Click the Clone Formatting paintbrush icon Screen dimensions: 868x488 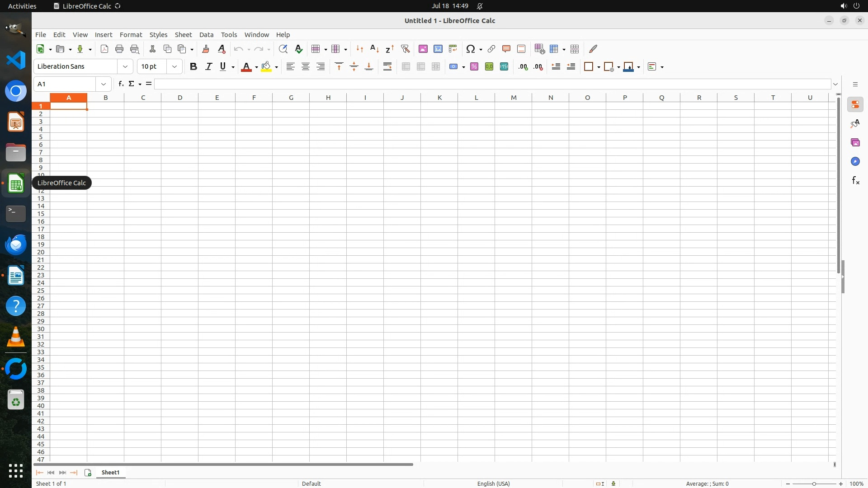tap(206, 49)
